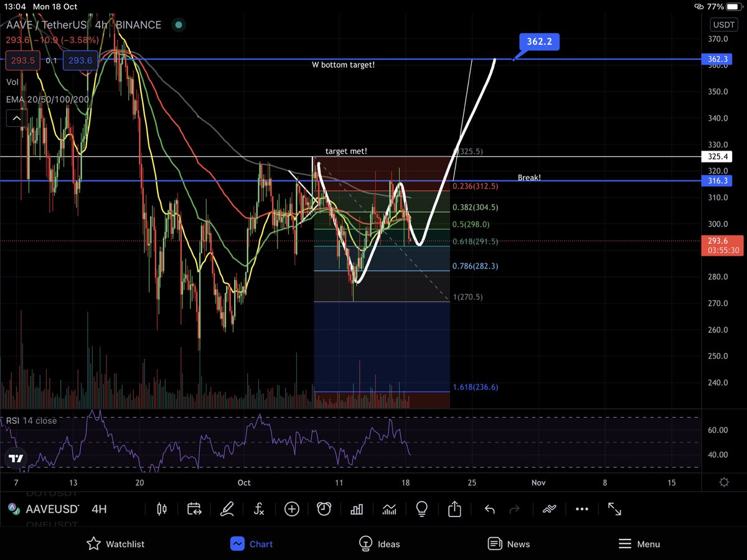This screenshot has height=560, width=747.
Task: Tap the red 293.5 sell price button
Action: (x=24, y=61)
